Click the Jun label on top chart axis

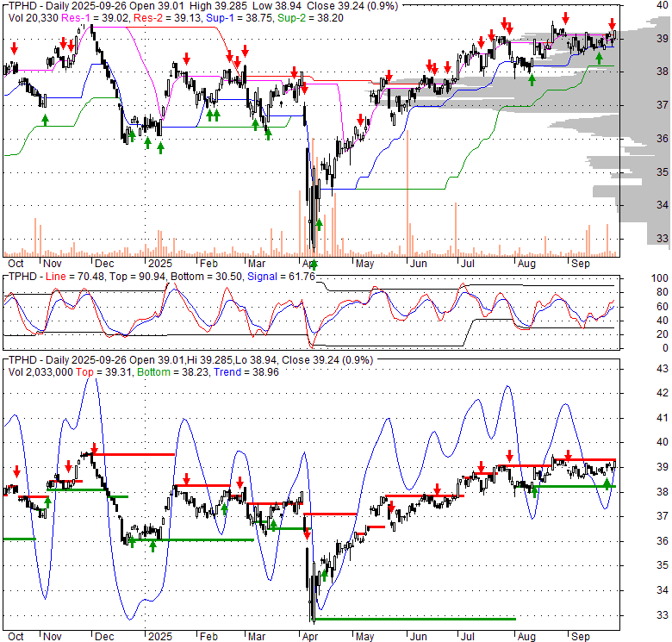pyautogui.click(x=419, y=264)
